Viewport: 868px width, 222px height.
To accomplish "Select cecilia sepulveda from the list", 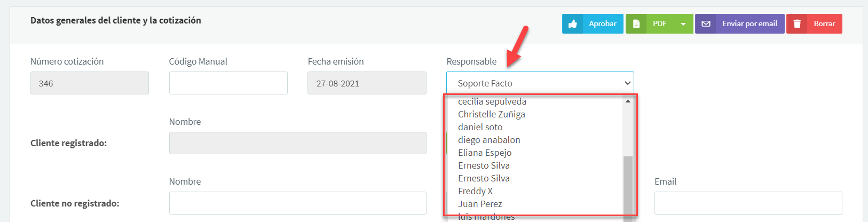I will 492,101.
